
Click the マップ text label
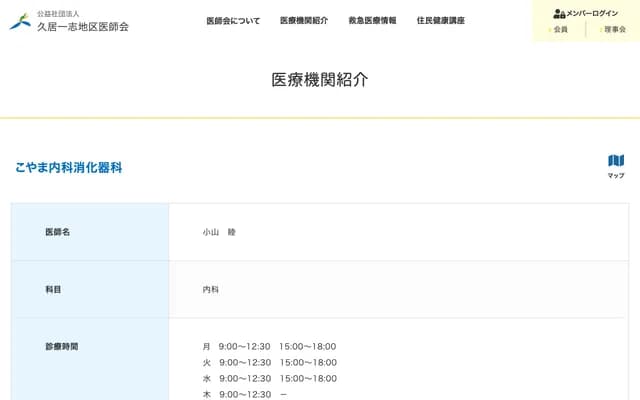(616, 176)
